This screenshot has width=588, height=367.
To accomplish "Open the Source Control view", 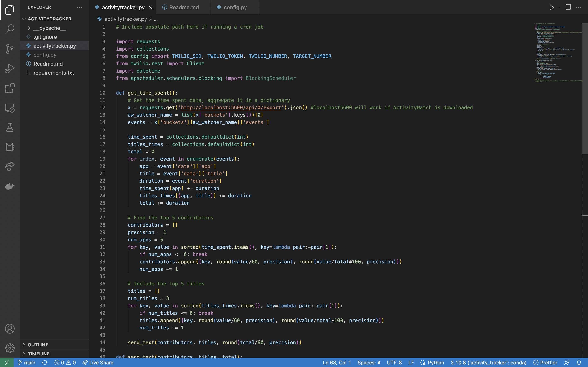I will [10, 49].
